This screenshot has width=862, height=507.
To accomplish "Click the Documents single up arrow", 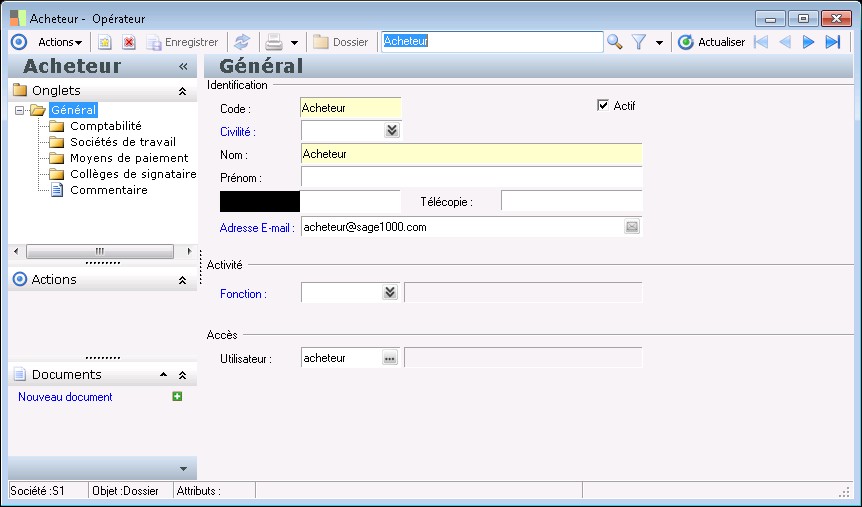I will (x=163, y=374).
